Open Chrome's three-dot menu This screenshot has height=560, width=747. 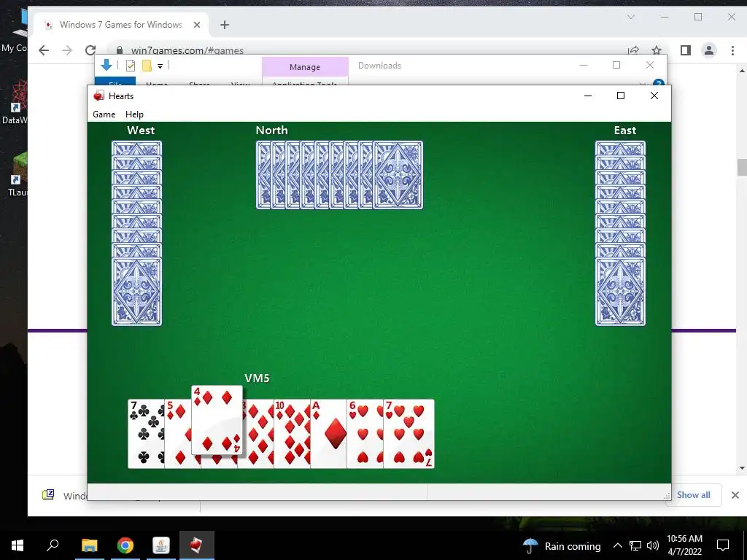point(732,50)
